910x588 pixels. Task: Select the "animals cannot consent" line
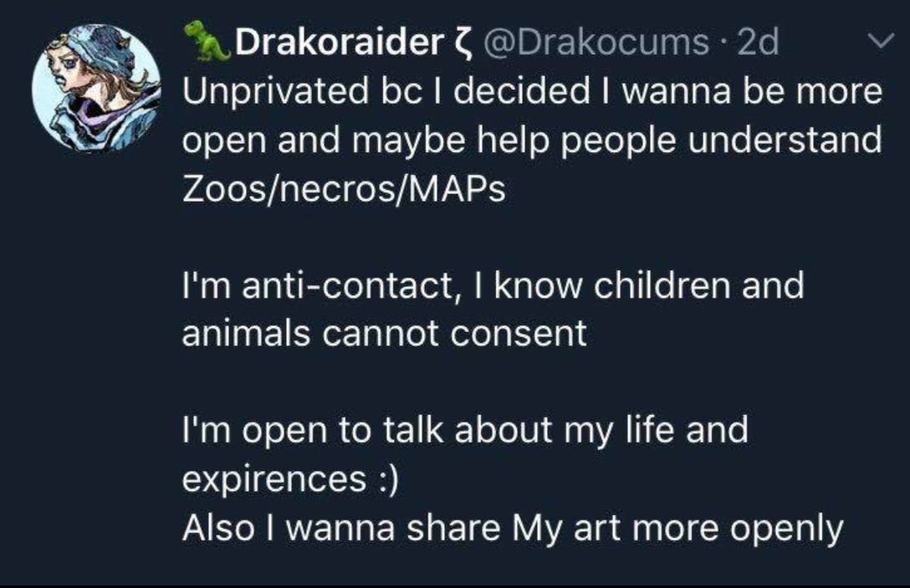(x=384, y=335)
